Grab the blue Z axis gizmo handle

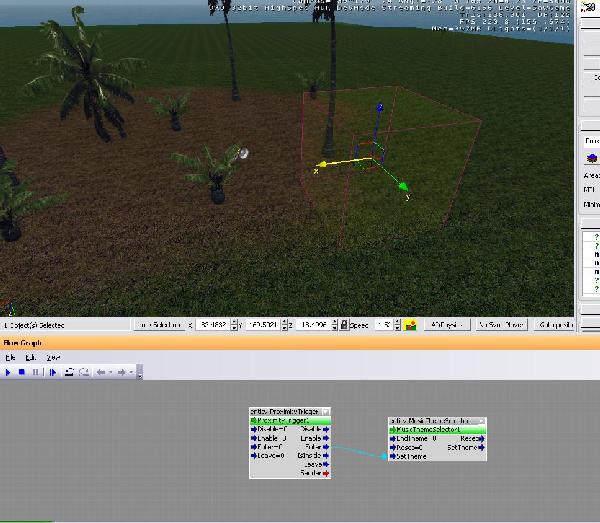tap(380, 107)
